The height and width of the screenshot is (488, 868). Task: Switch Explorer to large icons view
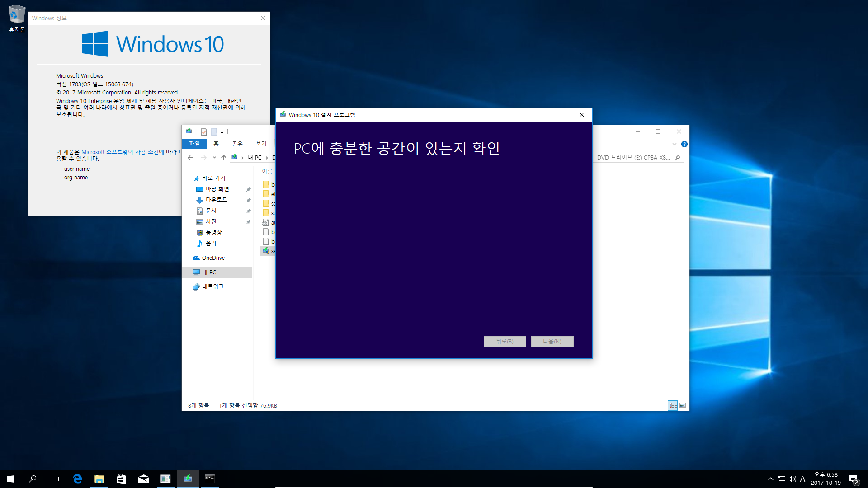(x=683, y=405)
